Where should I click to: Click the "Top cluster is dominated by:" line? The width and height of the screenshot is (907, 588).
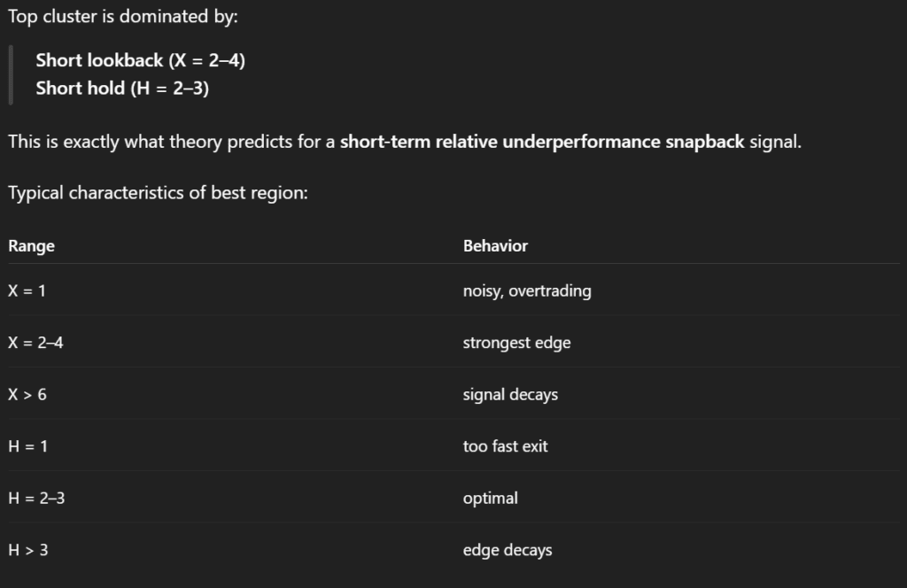[x=123, y=18]
